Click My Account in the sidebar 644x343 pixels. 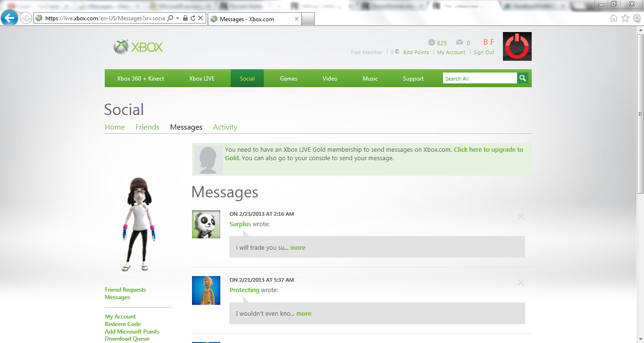(120, 317)
